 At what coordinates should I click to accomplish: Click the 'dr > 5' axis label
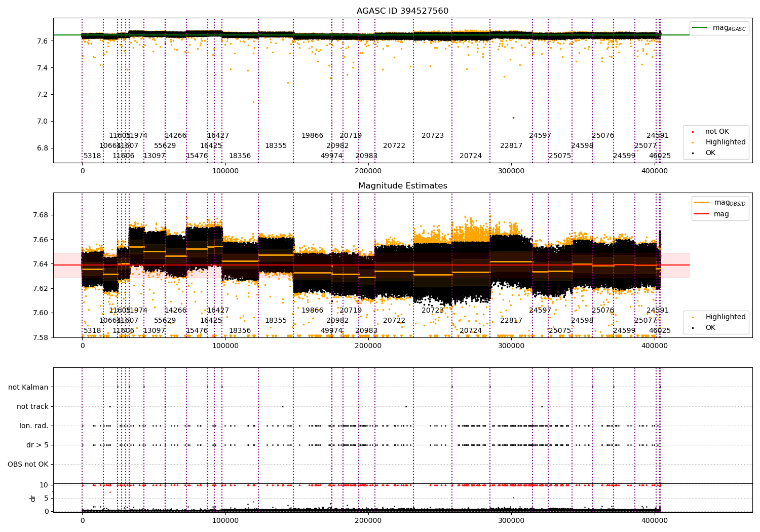(37, 445)
